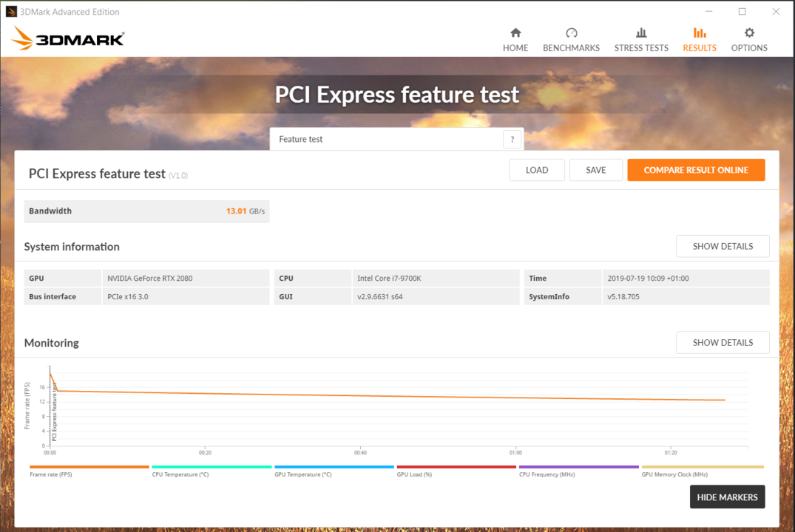Click the PCI Express feature test chart marker

click(x=54, y=412)
